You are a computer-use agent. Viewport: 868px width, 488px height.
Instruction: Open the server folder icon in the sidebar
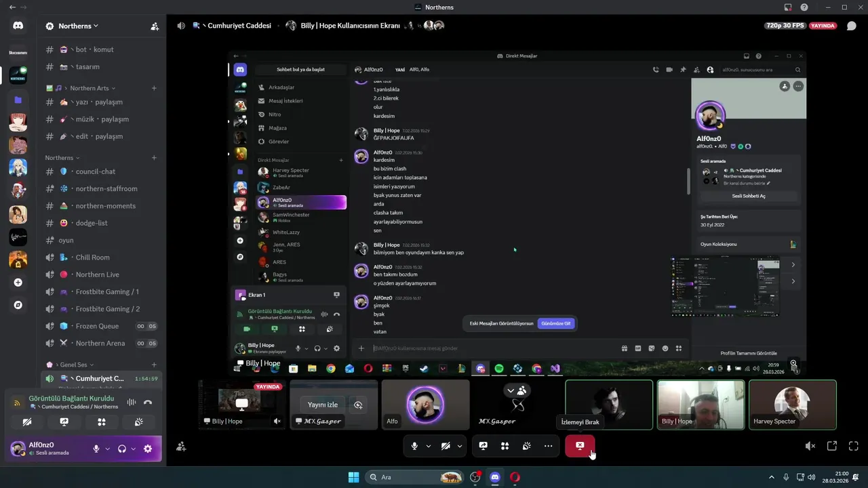18,100
